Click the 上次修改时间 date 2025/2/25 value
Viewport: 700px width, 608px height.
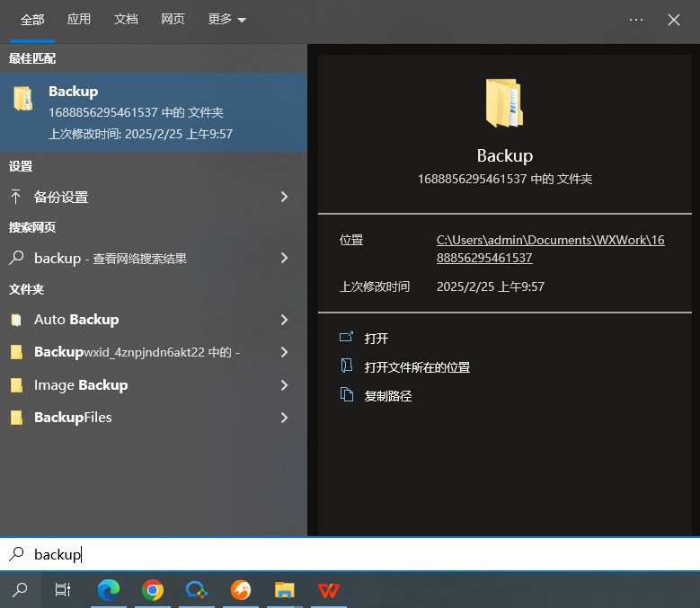click(490, 286)
